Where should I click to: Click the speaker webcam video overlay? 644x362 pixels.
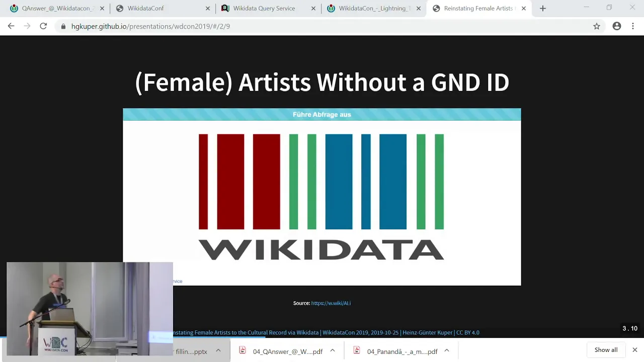[90, 309]
